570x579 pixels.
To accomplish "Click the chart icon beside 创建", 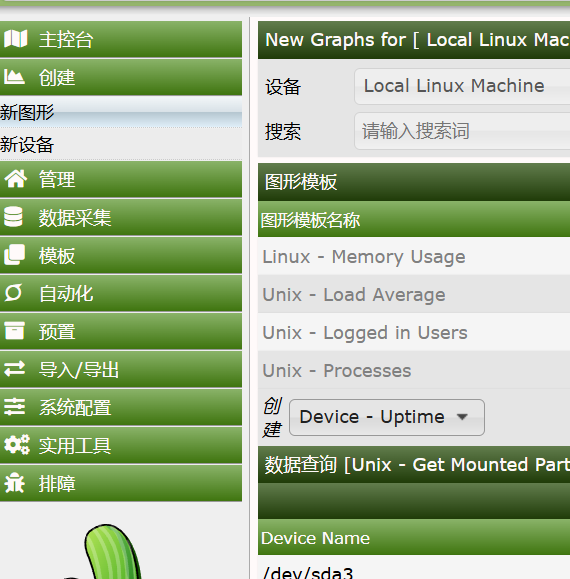I will click(14, 77).
